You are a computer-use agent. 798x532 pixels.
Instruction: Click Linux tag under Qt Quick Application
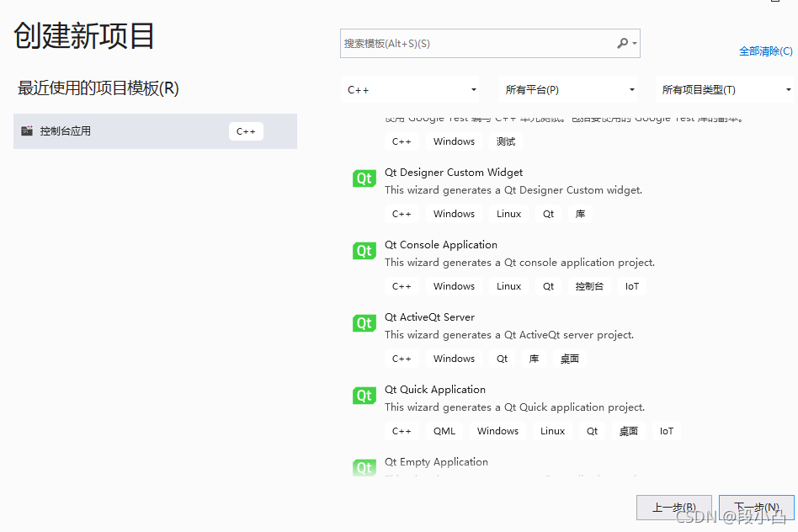(553, 431)
